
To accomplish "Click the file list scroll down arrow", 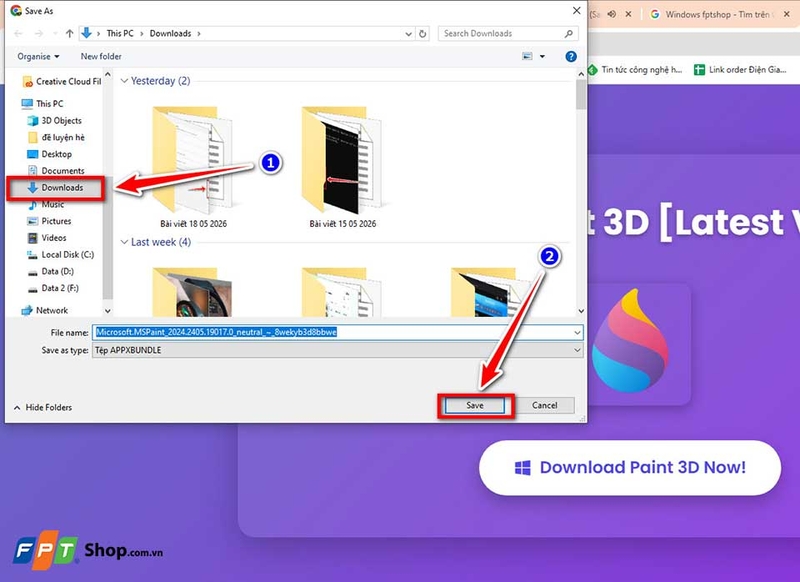I will [581, 311].
